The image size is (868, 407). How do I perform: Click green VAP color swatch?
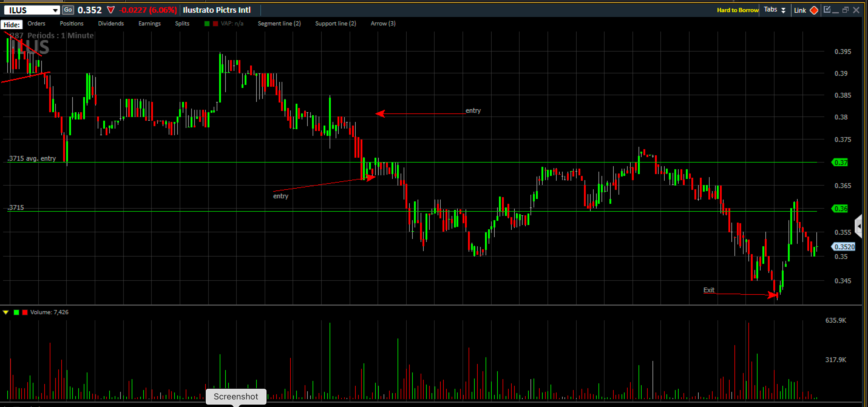(207, 24)
